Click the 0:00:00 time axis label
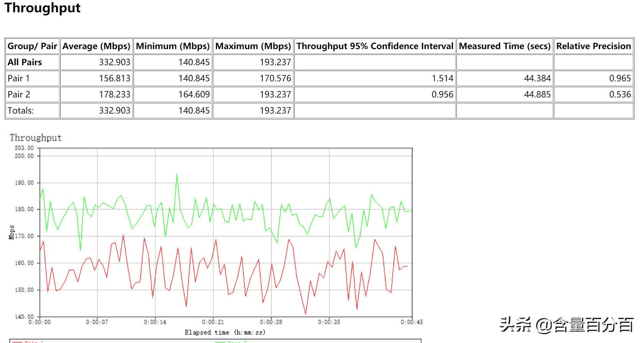644x343 pixels. click(40, 322)
